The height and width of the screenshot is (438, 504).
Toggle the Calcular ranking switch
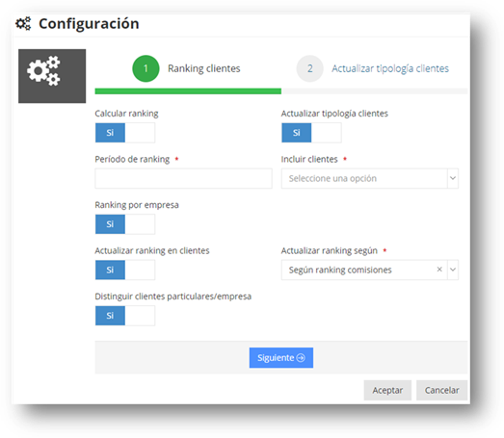pyautogui.click(x=125, y=133)
